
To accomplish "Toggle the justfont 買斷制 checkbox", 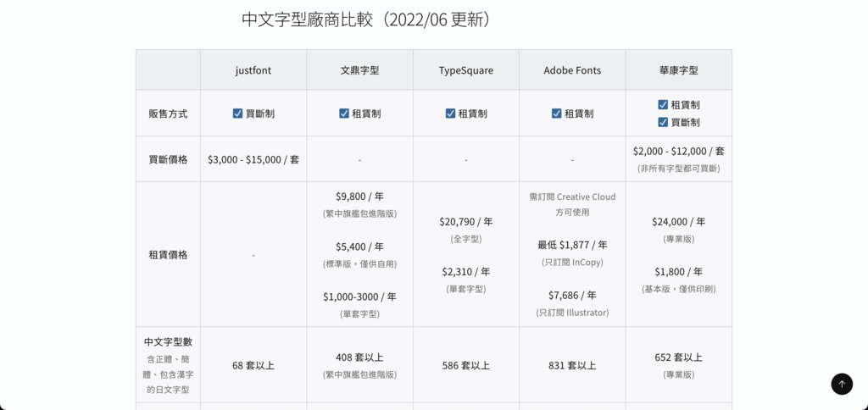I will pos(237,114).
